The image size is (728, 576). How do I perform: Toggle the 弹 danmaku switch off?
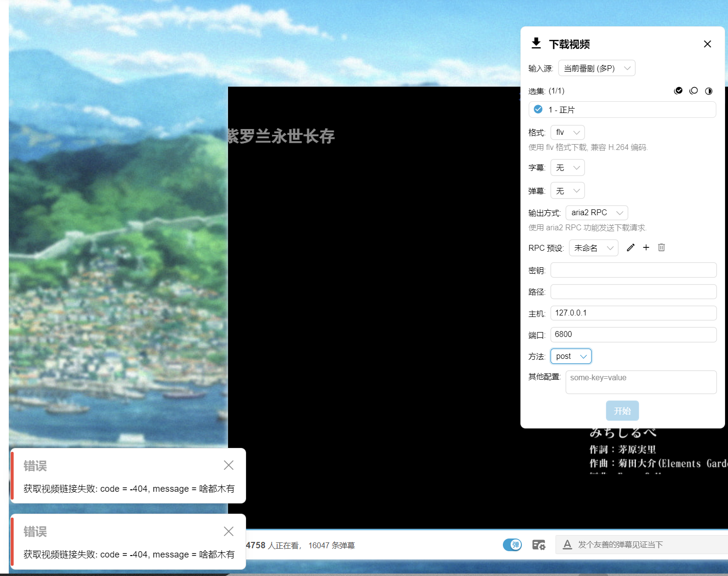tap(512, 545)
